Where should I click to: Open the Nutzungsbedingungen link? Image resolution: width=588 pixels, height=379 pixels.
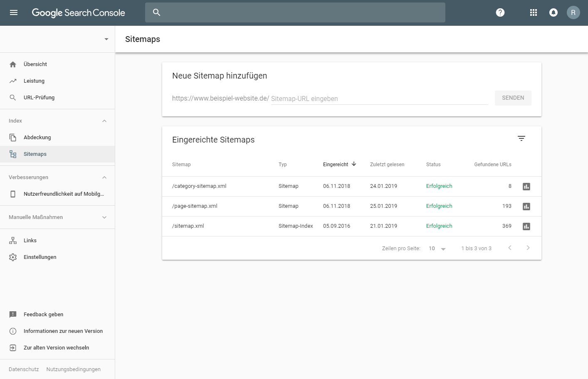[x=74, y=369]
